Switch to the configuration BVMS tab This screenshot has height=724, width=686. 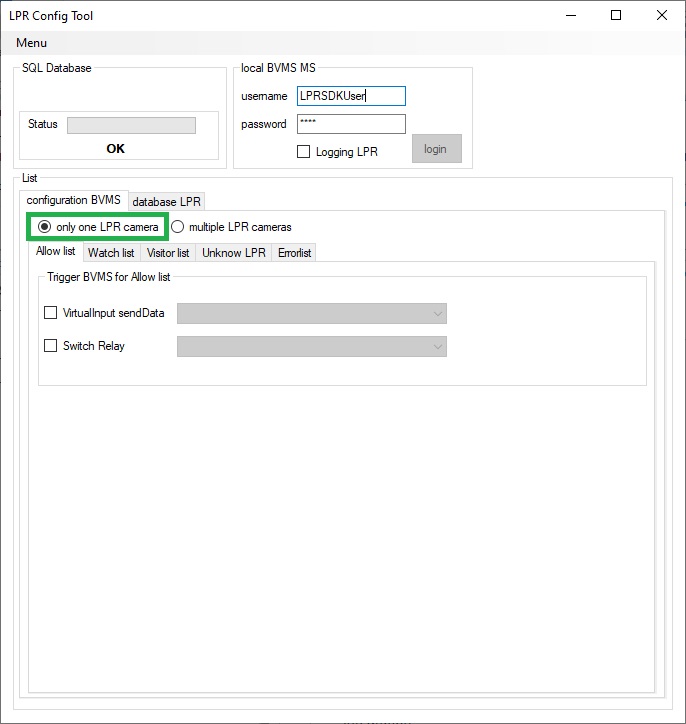click(x=73, y=200)
